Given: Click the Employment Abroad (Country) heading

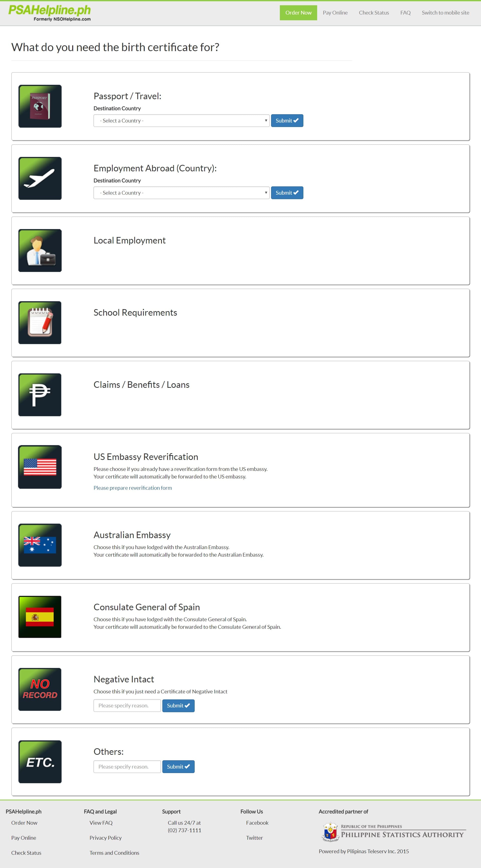Looking at the screenshot, I should [155, 168].
